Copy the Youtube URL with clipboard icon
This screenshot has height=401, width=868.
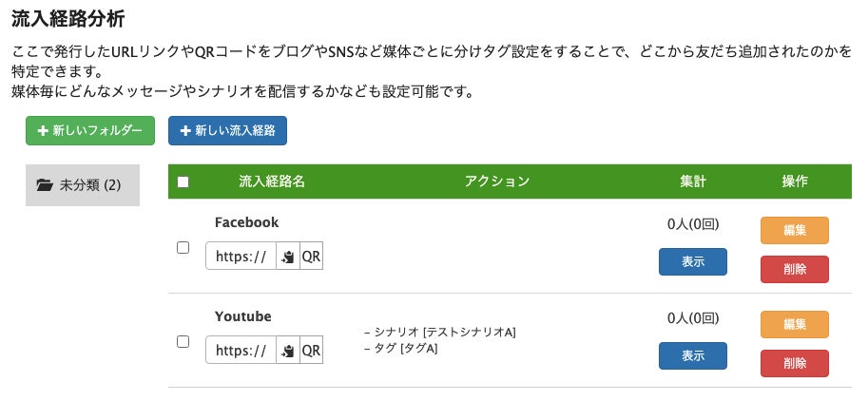coord(288,350)
